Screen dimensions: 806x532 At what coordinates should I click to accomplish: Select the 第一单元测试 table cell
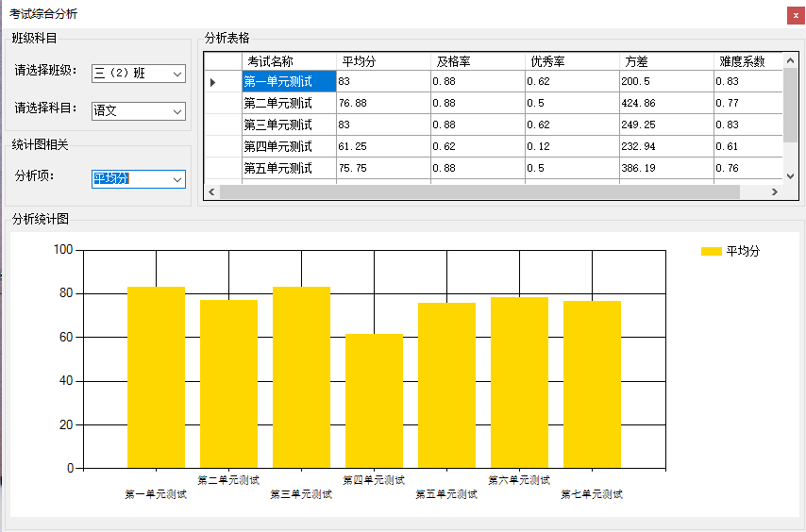point(289,82)
